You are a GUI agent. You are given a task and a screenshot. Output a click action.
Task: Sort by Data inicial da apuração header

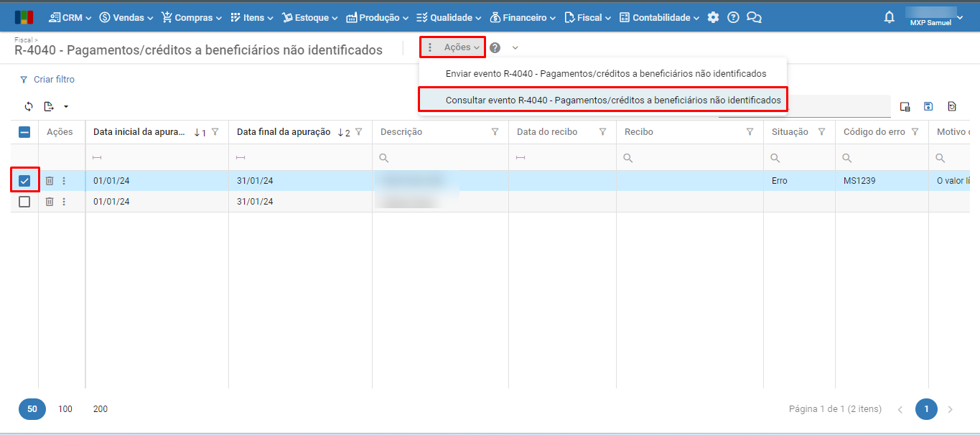pyautogui.click(x=140, y=132)
